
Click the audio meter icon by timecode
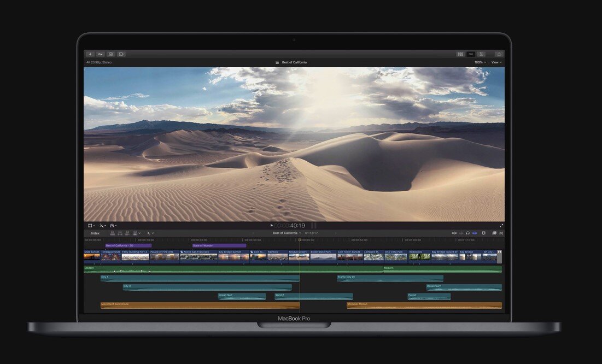[314, 225]
